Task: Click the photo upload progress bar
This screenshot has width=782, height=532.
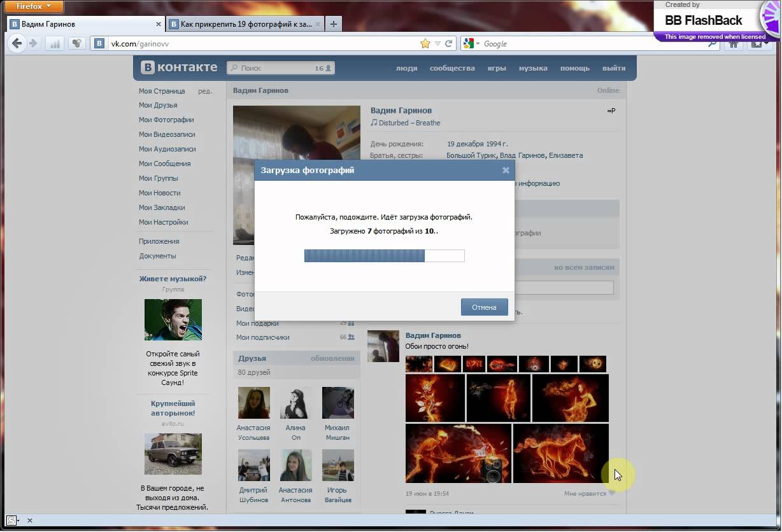Action: click(385, 256)
